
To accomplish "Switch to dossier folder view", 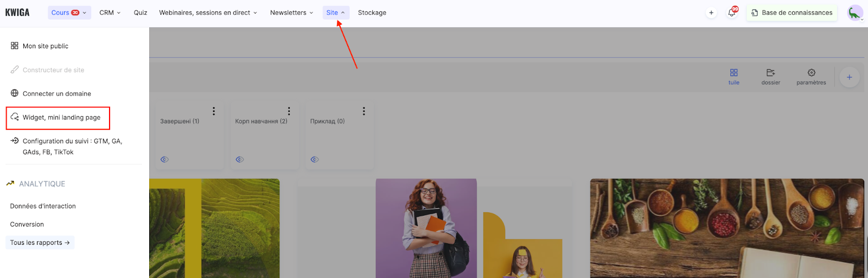I will (x=770, y=77).
